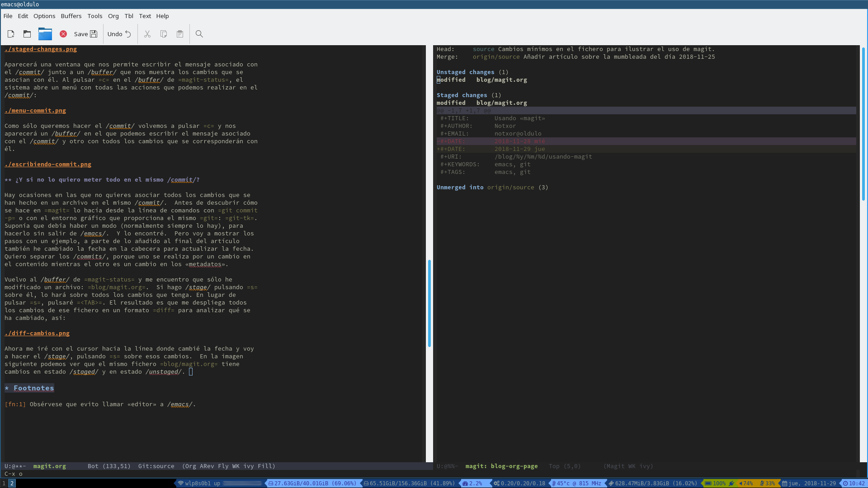This screenshot has height=488, width=868.
Task: Open the Org menu
Action: pyautogui.click(x=113, y=16)
